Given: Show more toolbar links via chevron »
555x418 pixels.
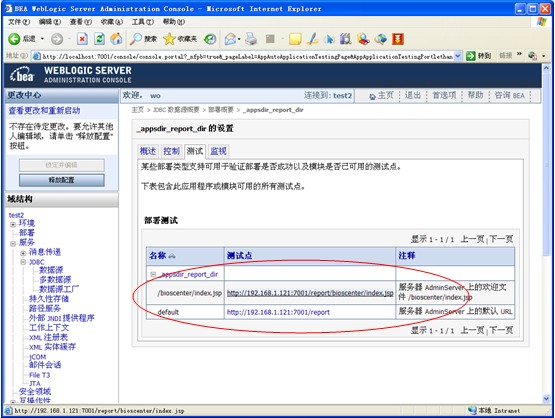Looking at the screenshot, I should point(519,54).
